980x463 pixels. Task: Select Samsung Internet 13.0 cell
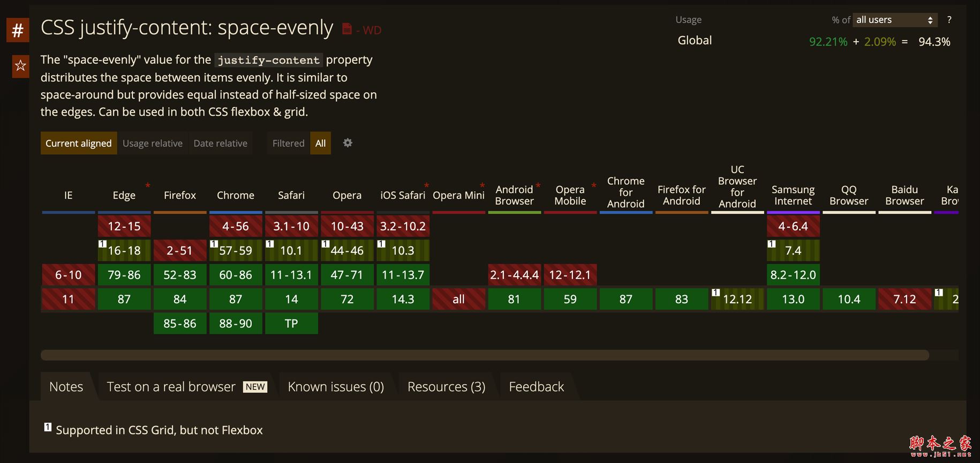(793, 299)
